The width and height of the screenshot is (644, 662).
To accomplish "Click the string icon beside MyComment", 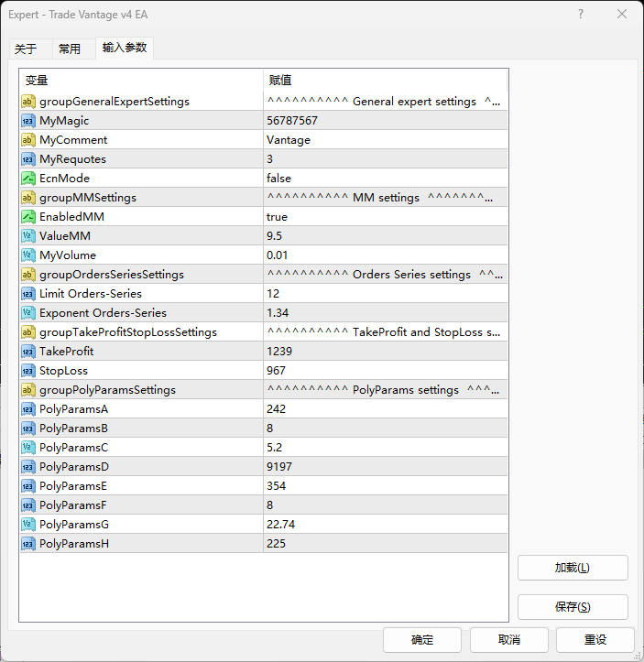I will click(28, 140).
